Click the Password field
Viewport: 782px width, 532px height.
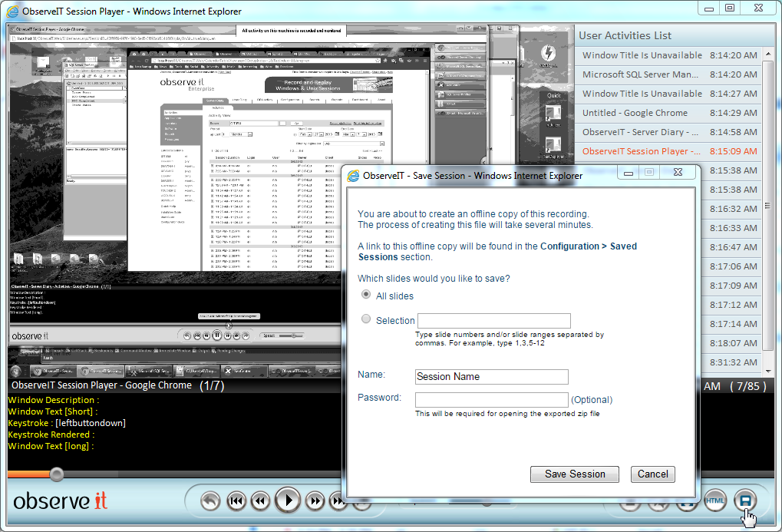point(492,400)
